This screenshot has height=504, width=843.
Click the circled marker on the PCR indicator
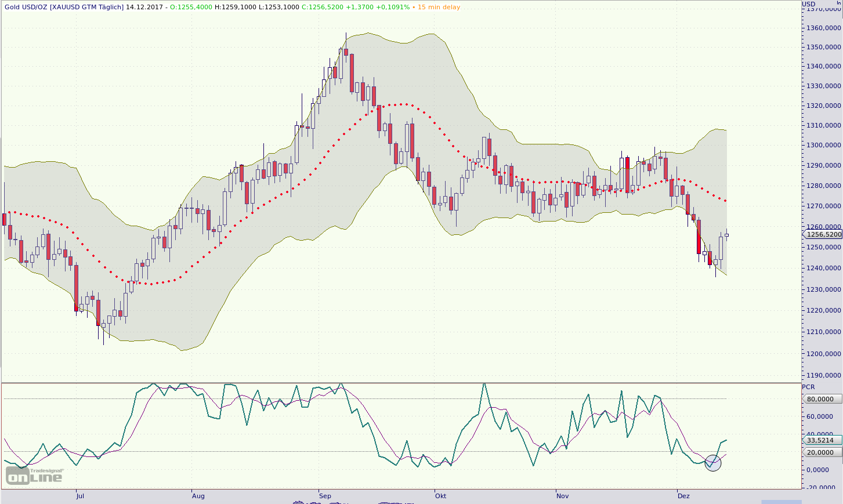pos(712,463)
